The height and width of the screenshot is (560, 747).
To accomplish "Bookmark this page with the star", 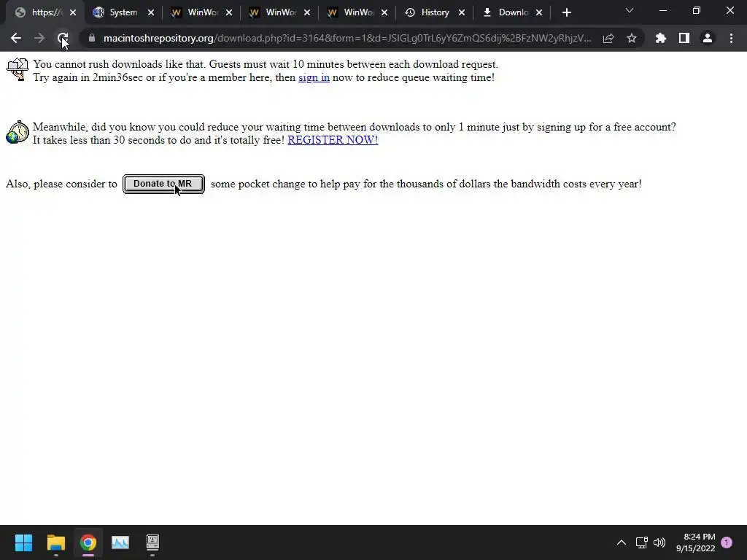I will coord(632,38).
